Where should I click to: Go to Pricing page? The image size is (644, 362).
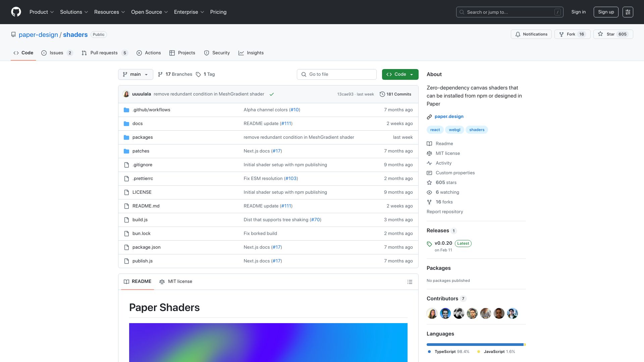[218, 12]
